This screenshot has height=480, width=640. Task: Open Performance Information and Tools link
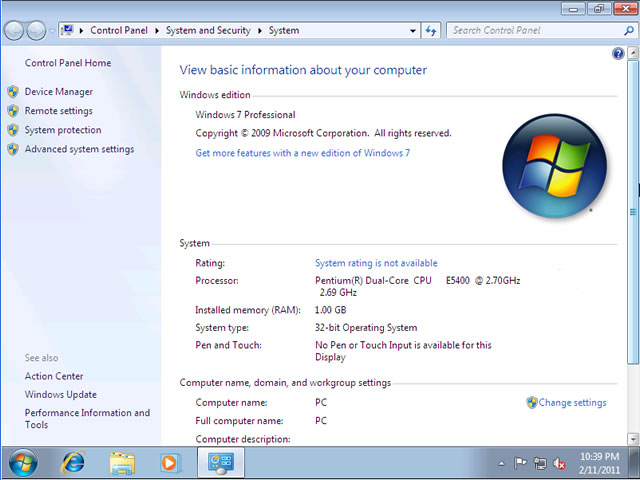[x=87, y=419]
